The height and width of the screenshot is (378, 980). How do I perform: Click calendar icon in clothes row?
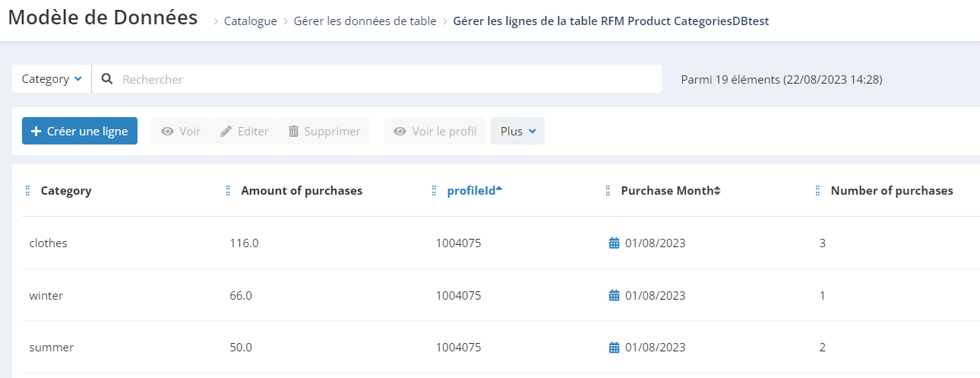(x=615, y=243)
